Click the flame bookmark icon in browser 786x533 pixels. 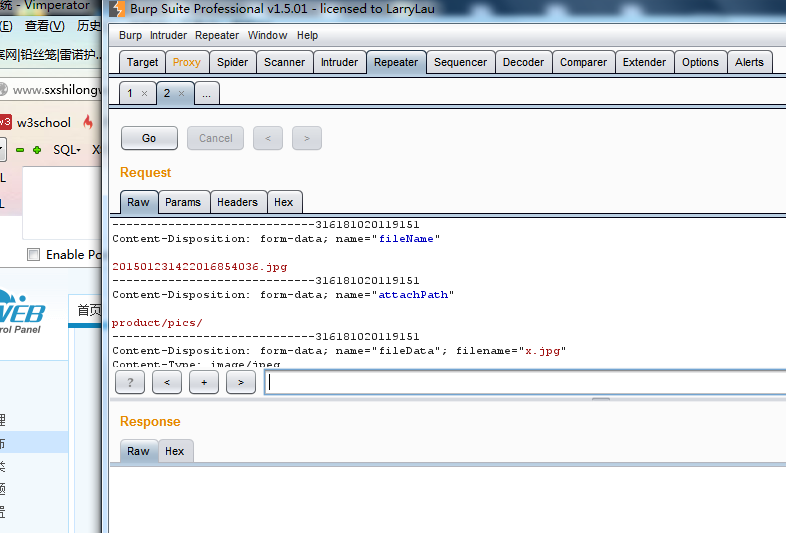pyautogui.click(x=88, y=122)
